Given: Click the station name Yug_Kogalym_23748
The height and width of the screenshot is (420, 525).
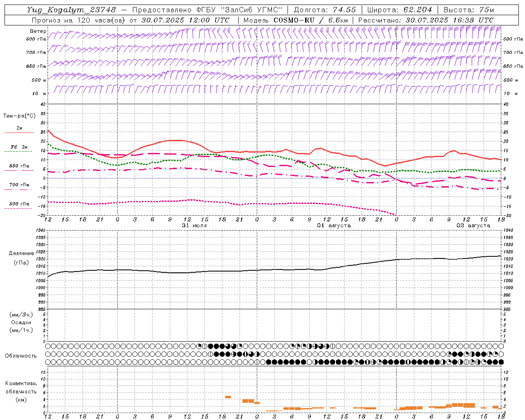Looking at the screenshot, I should point(72,9).
